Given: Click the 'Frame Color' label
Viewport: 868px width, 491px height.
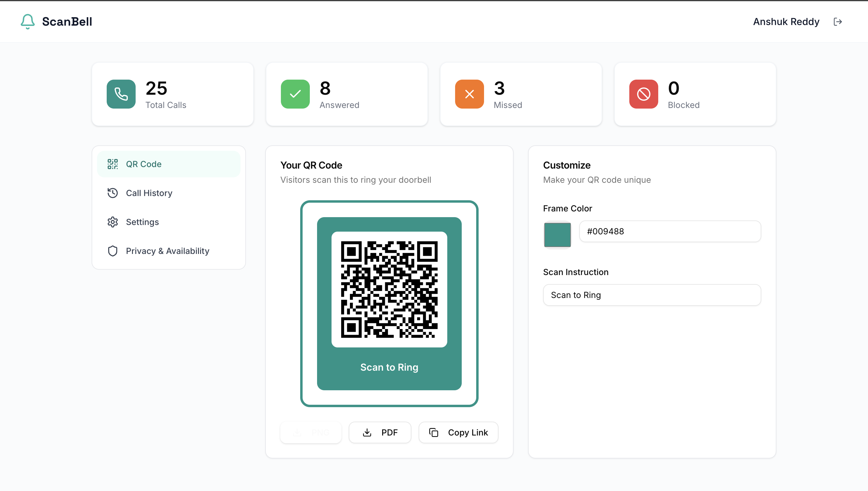Looking at the screenshot, I should click(x=568, y=208).
